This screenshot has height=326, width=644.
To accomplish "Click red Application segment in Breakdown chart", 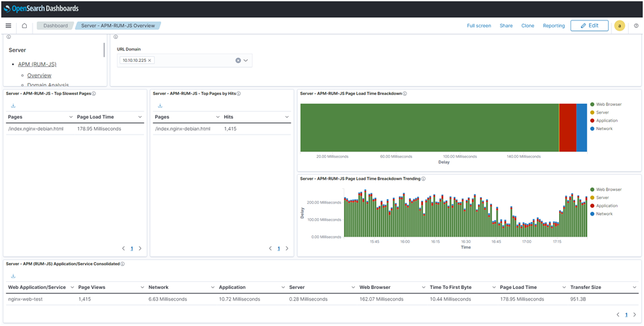I will 568,128.
